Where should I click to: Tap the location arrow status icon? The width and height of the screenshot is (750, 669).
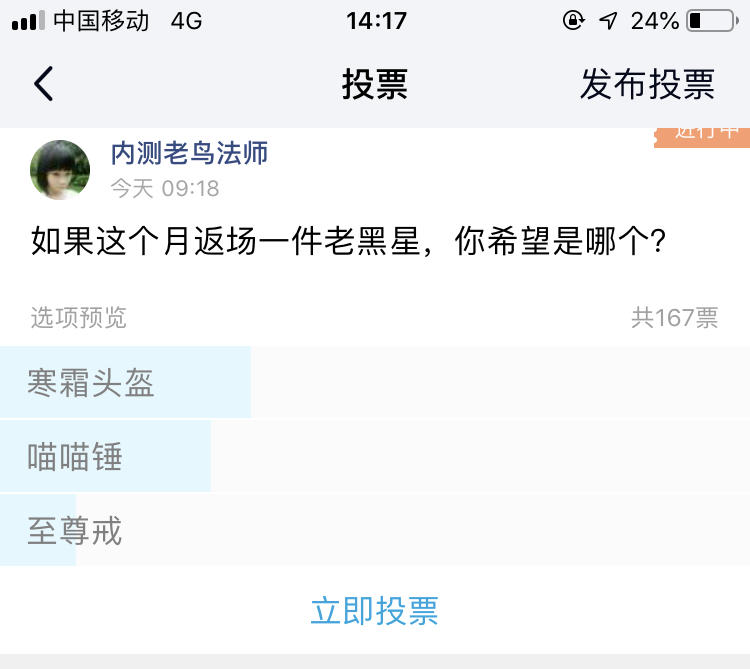(x=608, y=21)
